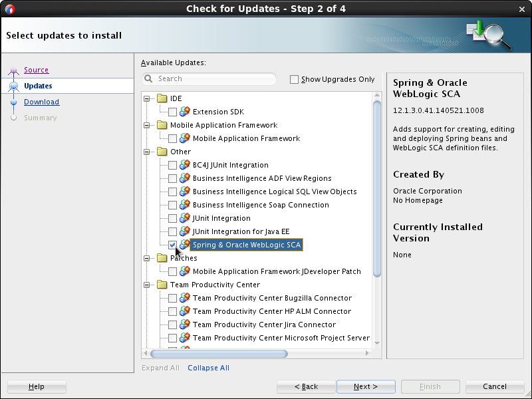Click the Mobile Application Framework folder icon

pyautogui.click(x=162, y=125)
